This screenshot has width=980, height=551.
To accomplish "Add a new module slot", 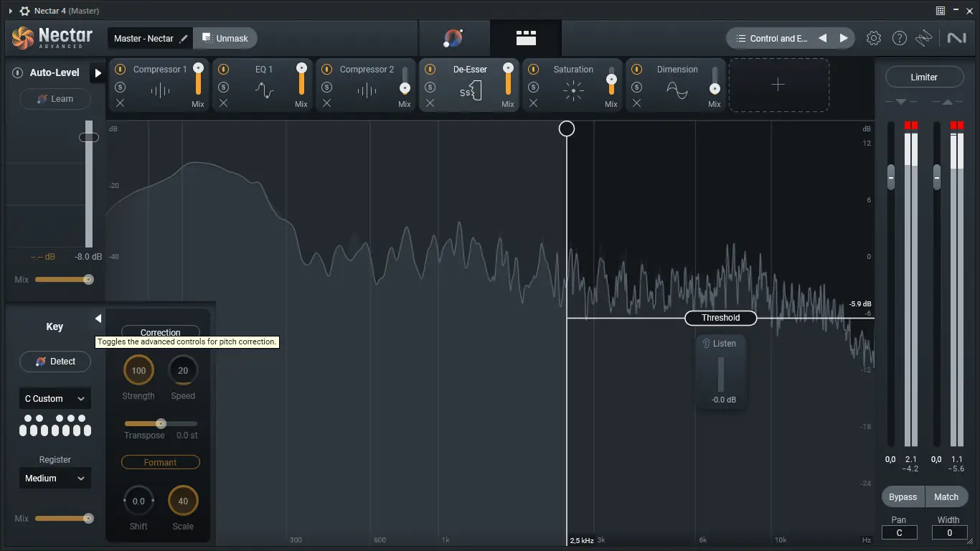I will point(778,85).
